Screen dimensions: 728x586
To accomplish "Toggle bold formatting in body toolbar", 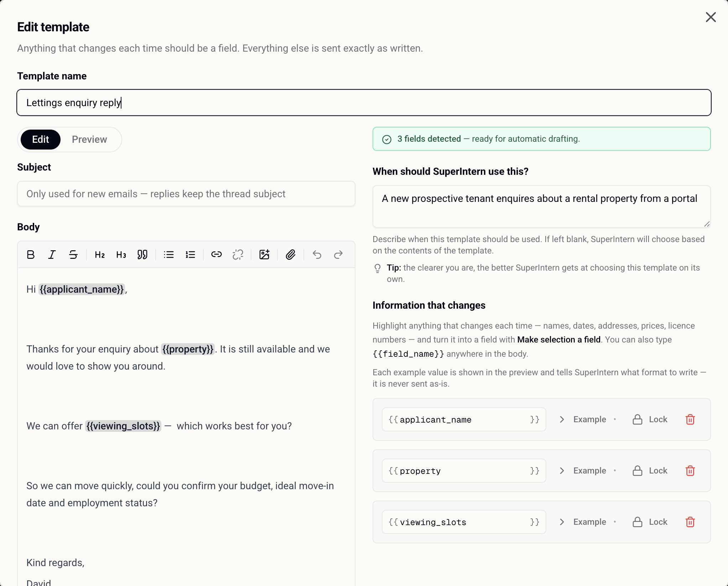I will point(31,255).
